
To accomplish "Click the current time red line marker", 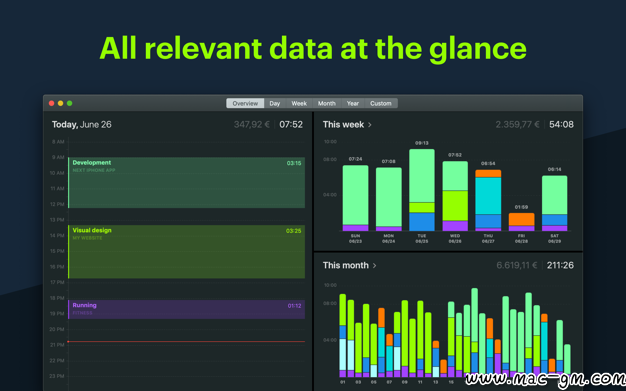I will pyautogui.click(x=186, y=341).
